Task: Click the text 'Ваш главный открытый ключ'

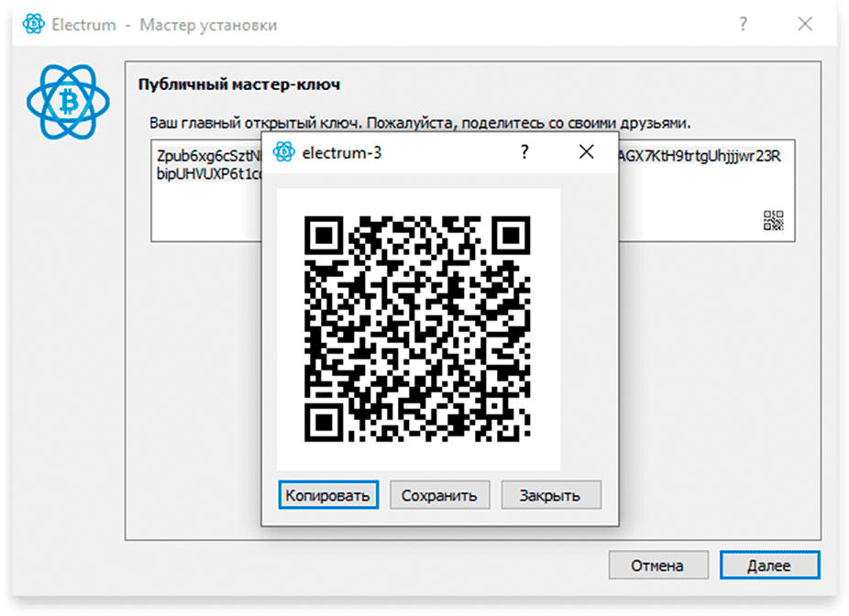Action: [255, 123]
